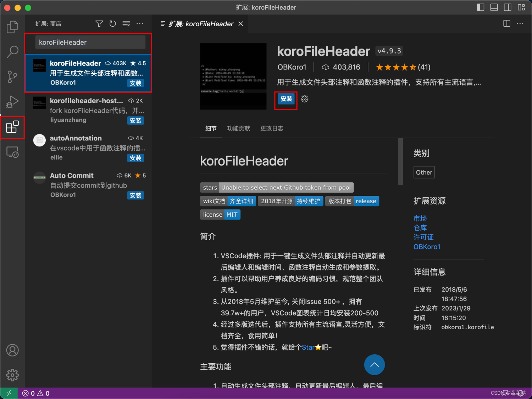532x399 pixels.
Task: Click the readme vertical scrollbar
Action: (400, 162)
